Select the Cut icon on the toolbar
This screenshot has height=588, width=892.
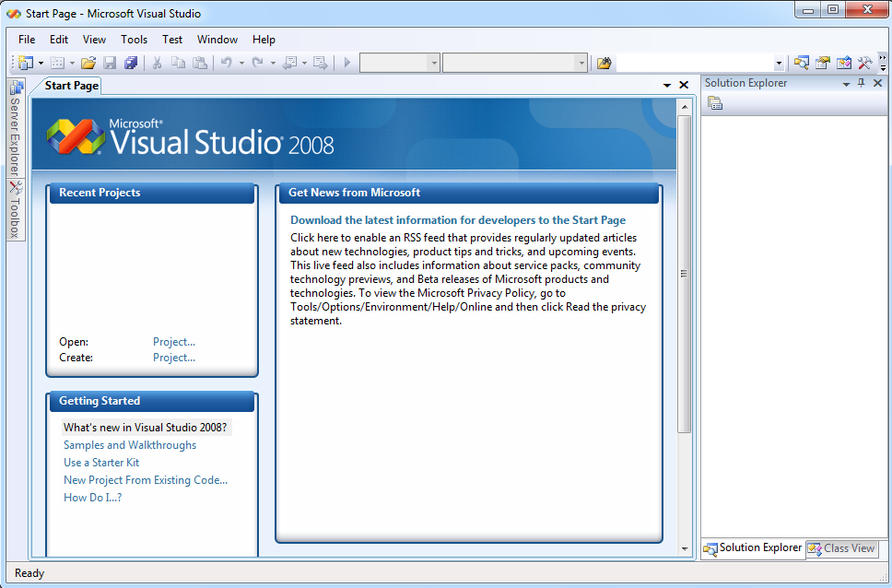point(157,62)
